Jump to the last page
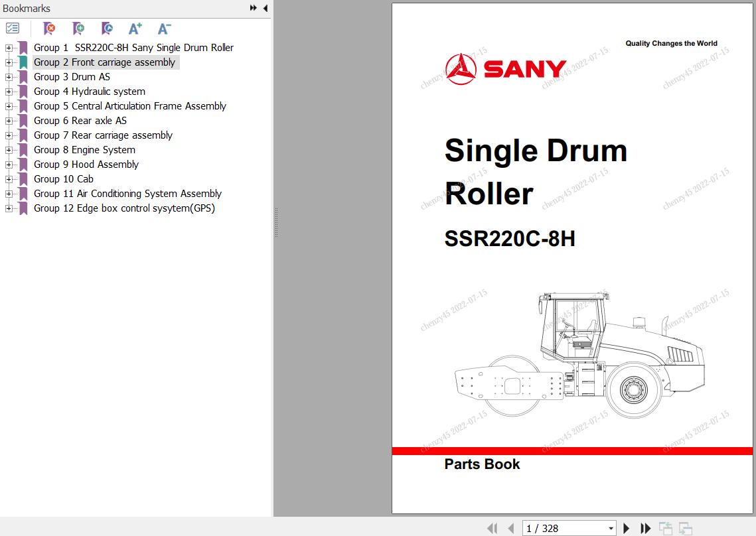 [x=646, y=528]
